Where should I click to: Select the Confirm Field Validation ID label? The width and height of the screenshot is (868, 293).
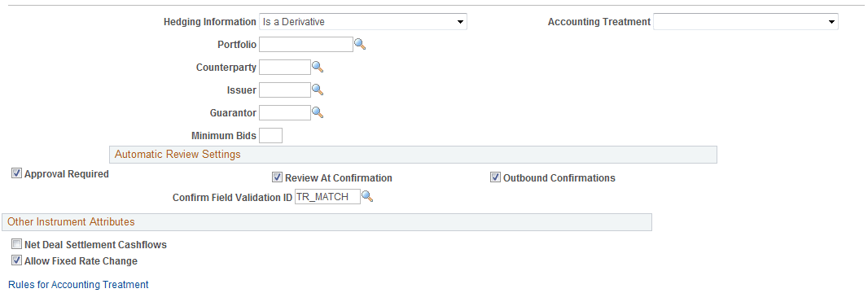pyautogui.click(x=232, y=197)
